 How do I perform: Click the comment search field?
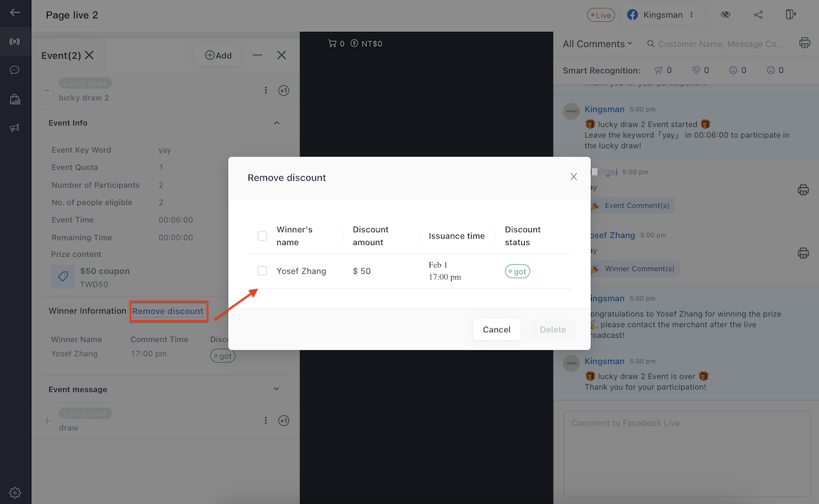pos(717,44)
